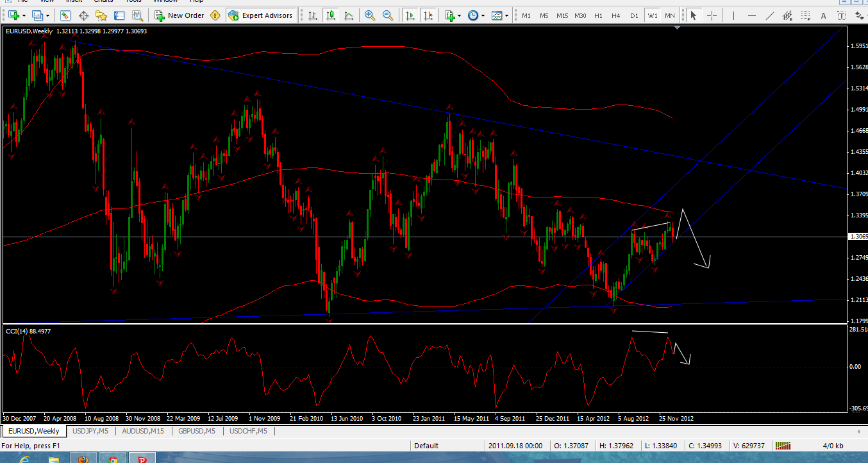Select the EURUSD,Weekly chart tab
868x463 pixels.
click(33, 431)
